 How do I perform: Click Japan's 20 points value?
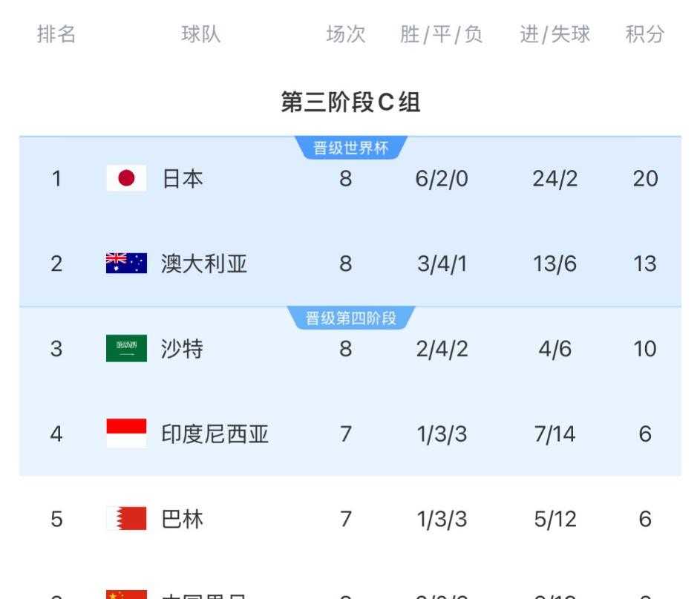tap(645, 179)
